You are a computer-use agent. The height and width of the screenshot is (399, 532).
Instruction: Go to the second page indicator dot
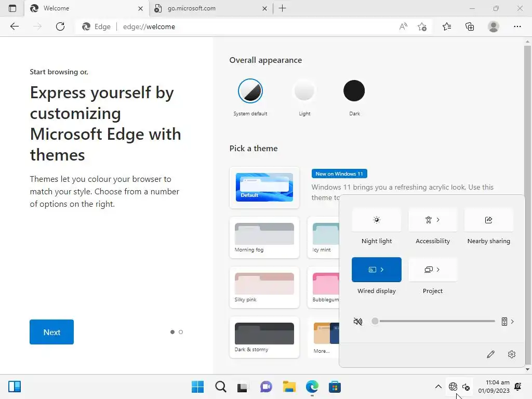tap(181, 332)
